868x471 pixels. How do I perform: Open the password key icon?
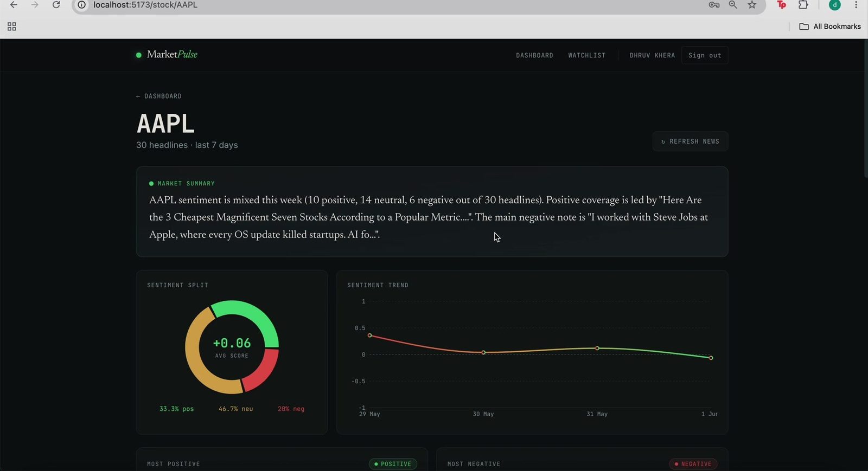tap(714, 5)
